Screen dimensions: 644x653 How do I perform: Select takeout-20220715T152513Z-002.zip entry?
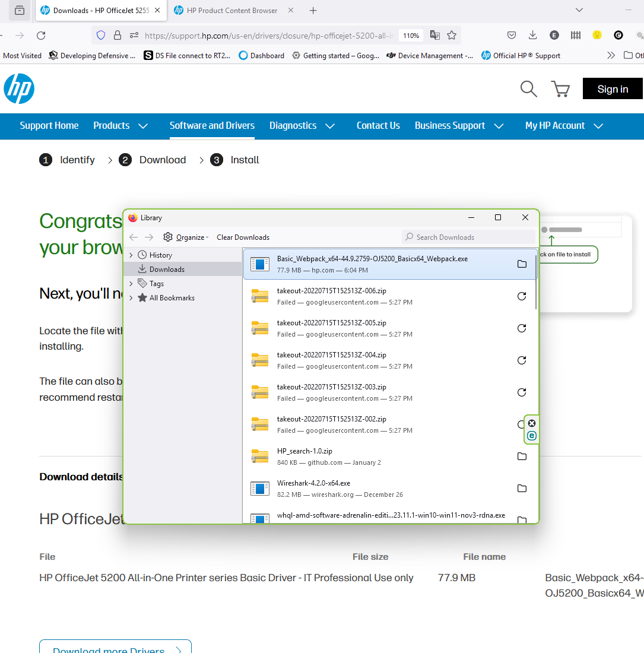[390, 424]
